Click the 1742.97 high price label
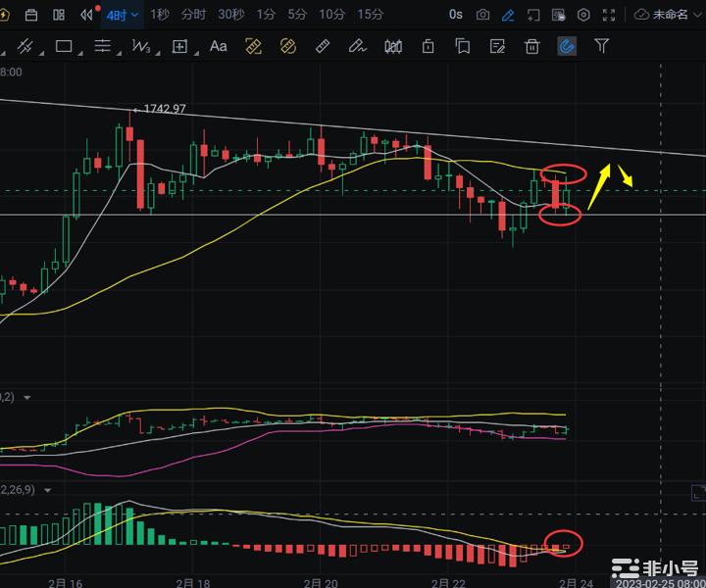 click(x=165, y=109)
